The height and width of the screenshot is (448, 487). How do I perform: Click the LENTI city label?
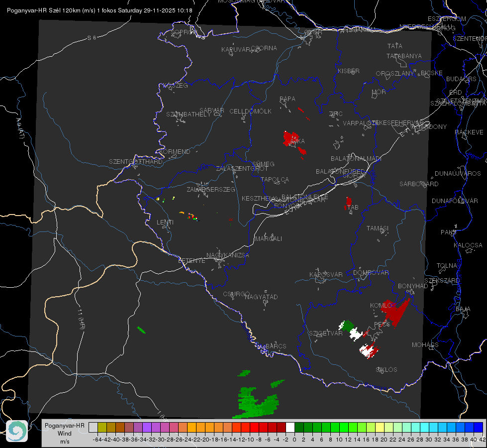pos(165,223)
